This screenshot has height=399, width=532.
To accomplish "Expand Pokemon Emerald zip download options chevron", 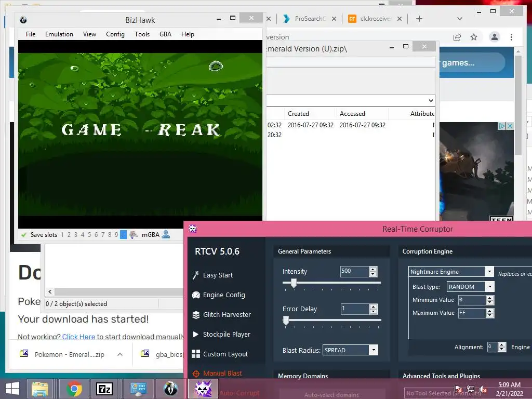I will (x=120, y=354).
